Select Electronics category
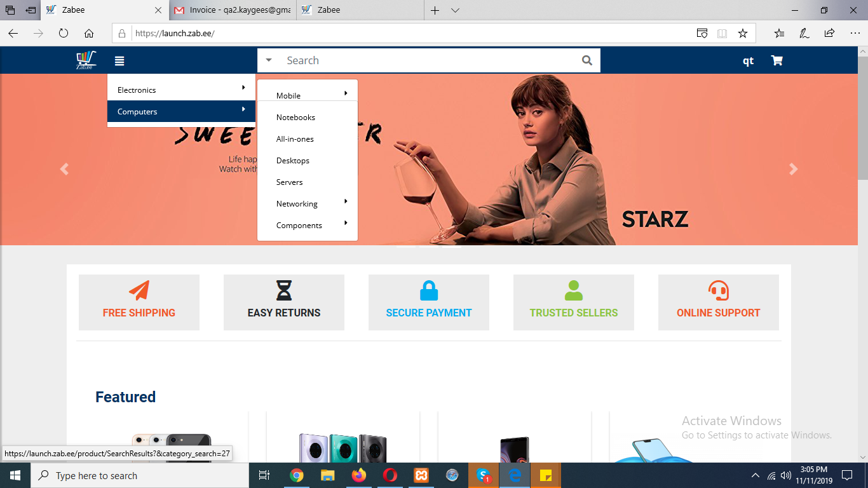Image resolution: width=868 pixels, height=488 pixels. pos(181,90)
